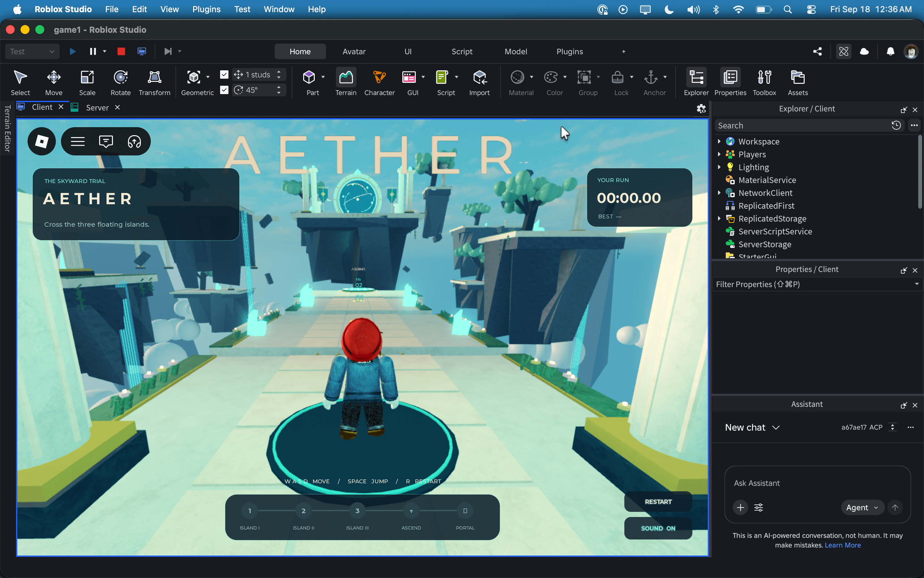Click the add attachment plus button
The image size is (924, 578).
click(x=740, y=508)
